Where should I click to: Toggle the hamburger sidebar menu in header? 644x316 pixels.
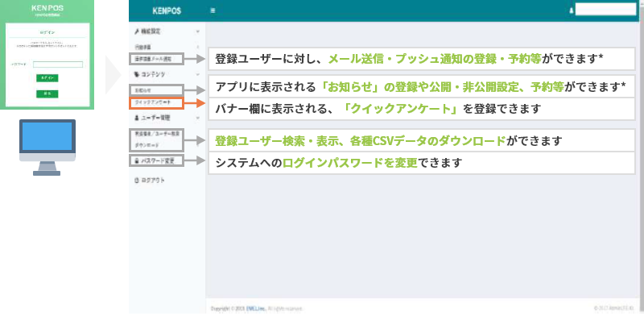point(213,10)
